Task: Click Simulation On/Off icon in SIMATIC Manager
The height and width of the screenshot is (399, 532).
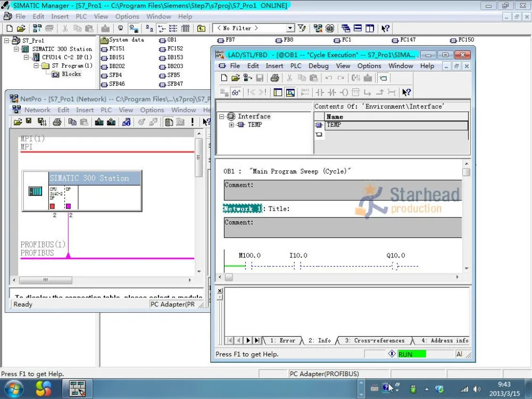Action: pyautogui.click(x=330, y=29)
